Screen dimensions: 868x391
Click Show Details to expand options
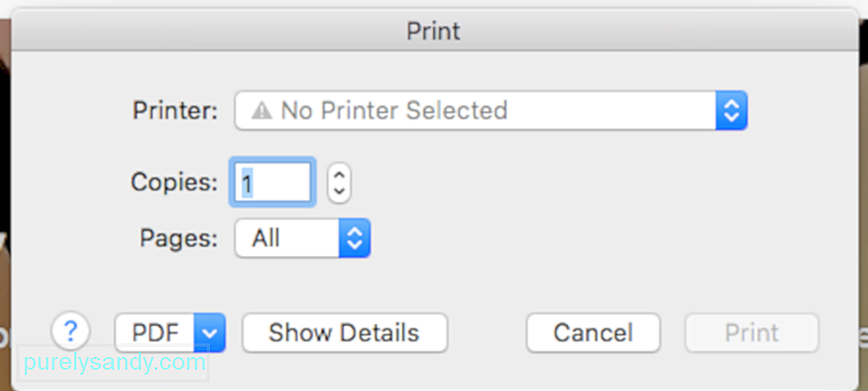click(x=344, y=333)
